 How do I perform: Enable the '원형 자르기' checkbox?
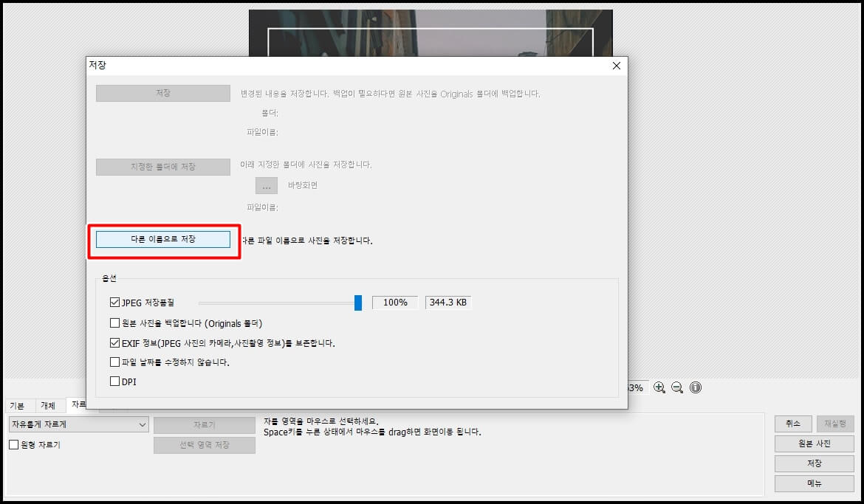click(x=14, y=444)
